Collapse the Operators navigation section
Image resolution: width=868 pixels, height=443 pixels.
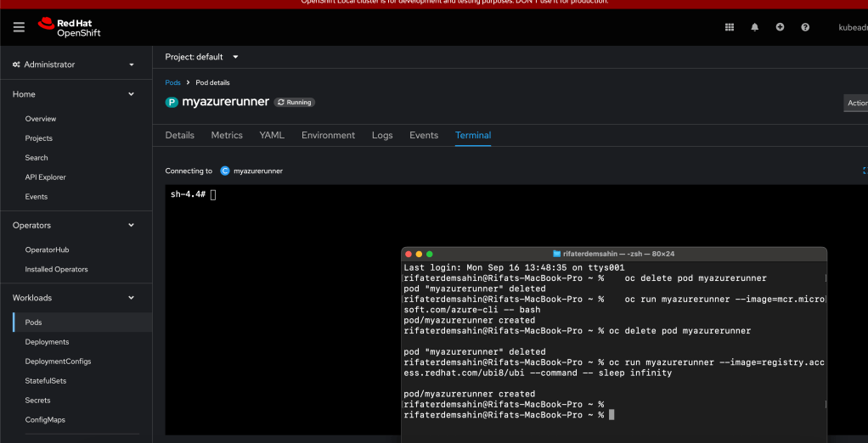pyautogui.click(x=74, y=225)
